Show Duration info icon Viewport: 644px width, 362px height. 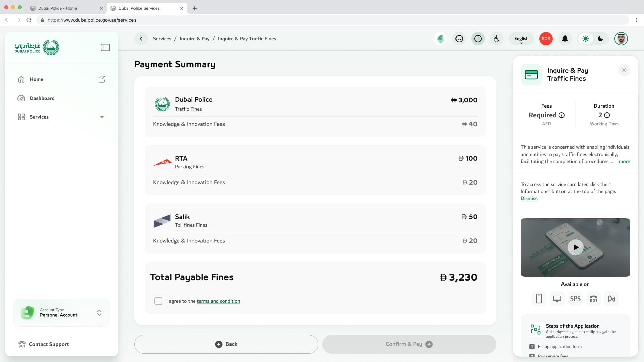607,115
